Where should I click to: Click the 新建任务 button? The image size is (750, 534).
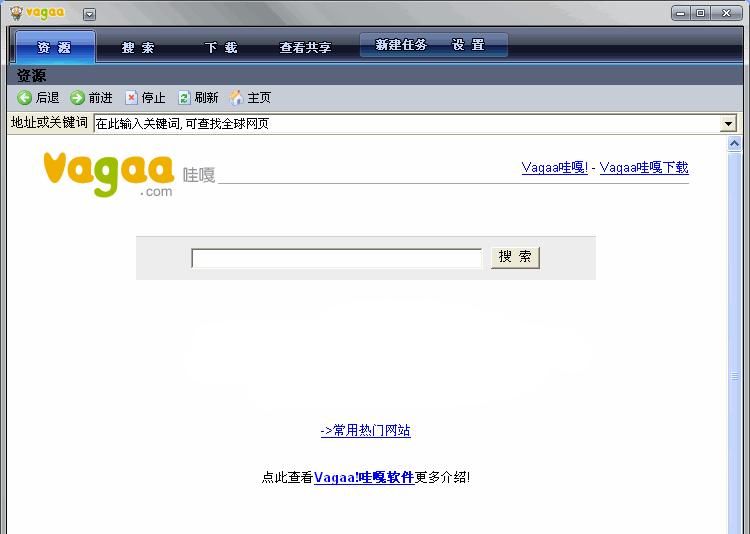coord(401,45)
